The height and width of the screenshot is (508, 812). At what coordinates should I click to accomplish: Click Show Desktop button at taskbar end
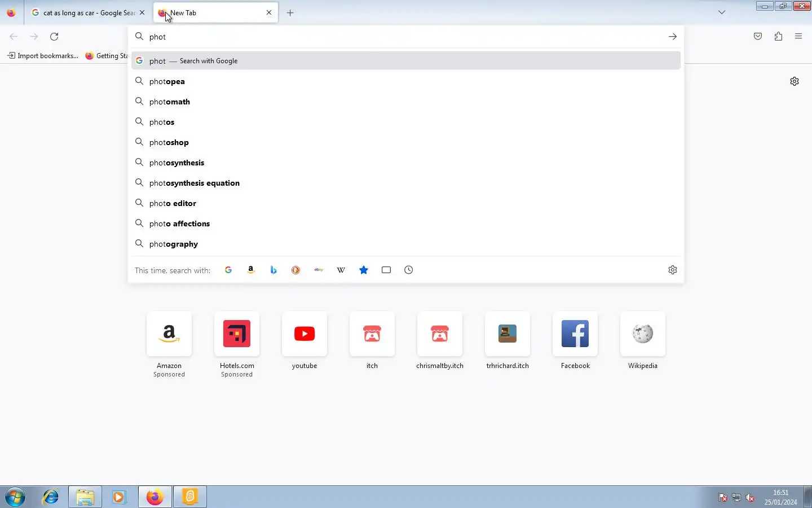[807, 497]
